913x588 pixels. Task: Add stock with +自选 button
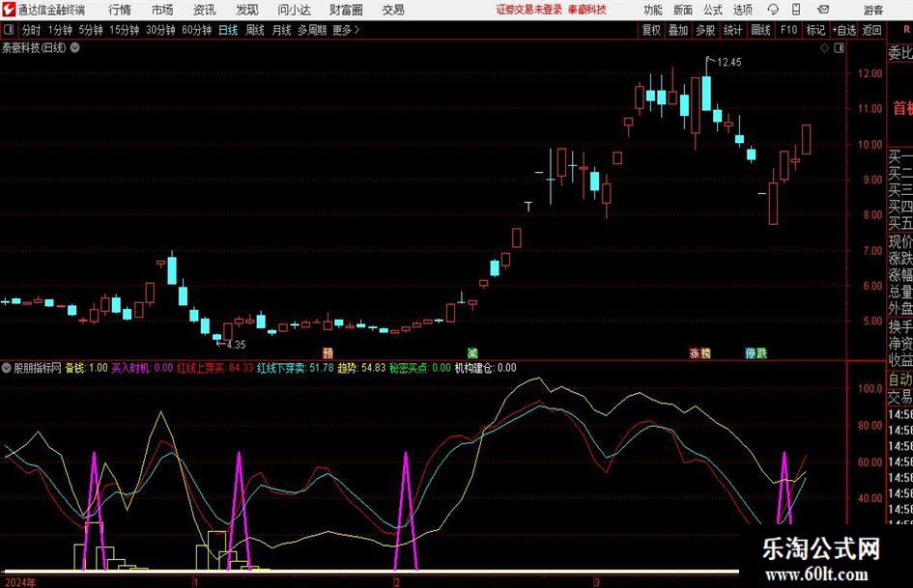(x=844, y=30)
